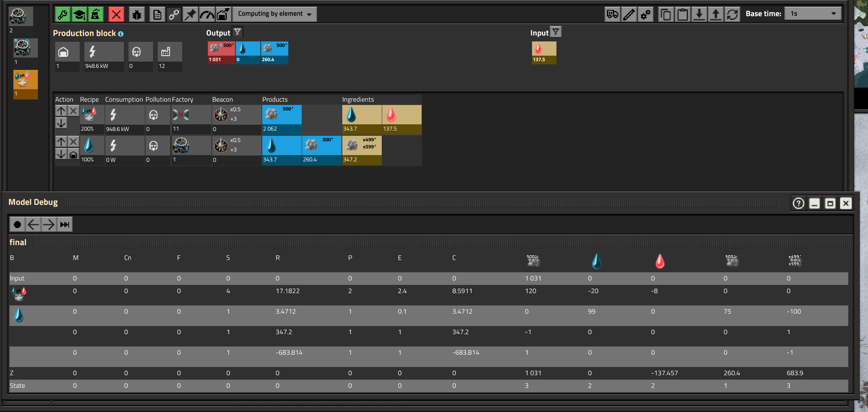
Task: Click the red 1 031 output steam product
Action: pyautogui.click(x=221, y=52)
